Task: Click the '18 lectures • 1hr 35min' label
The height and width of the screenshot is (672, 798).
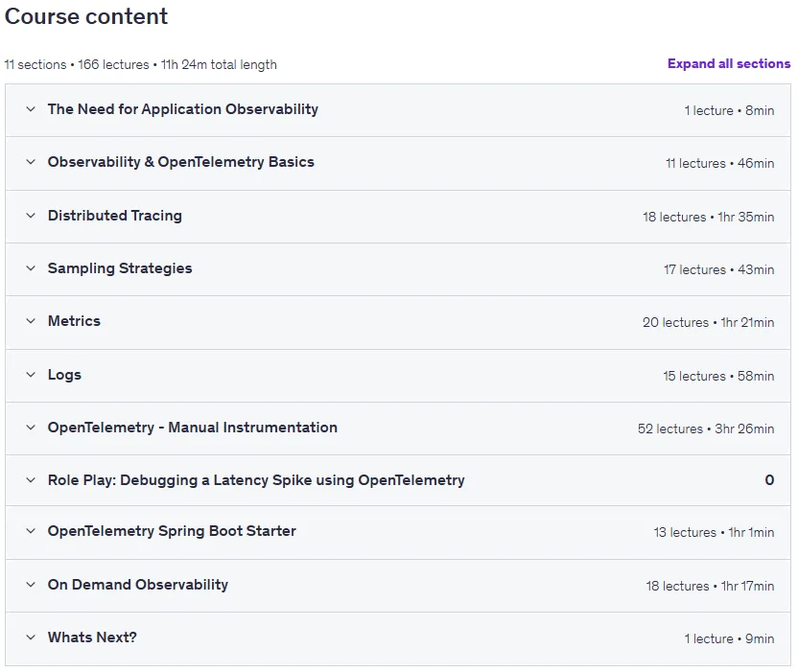Action: tap(709, 217)
